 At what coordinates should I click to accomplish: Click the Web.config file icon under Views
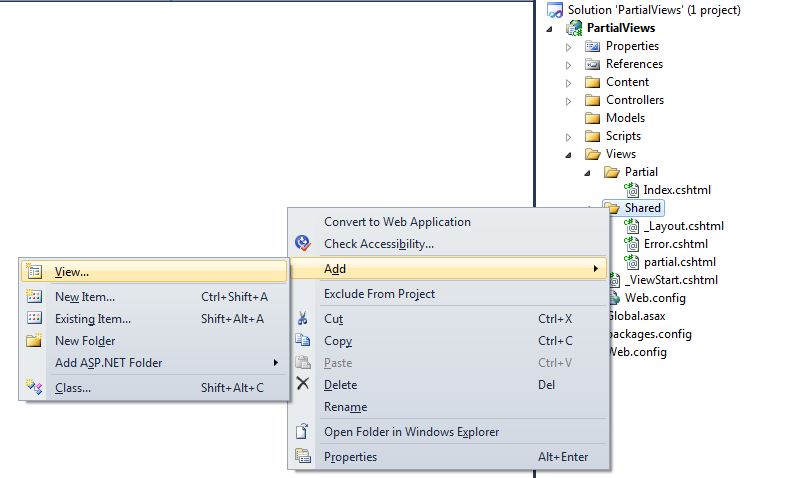[x=615, y=298]
